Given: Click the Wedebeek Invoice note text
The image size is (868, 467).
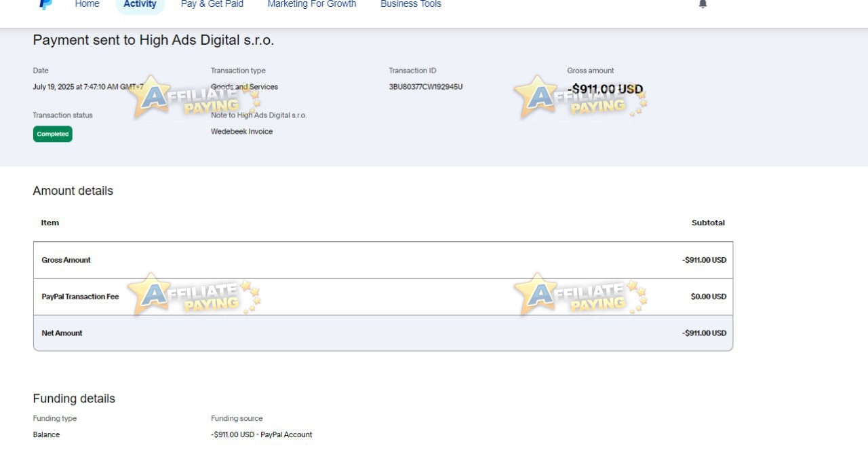Looking at the screenshot, I should tap(241, 132).
